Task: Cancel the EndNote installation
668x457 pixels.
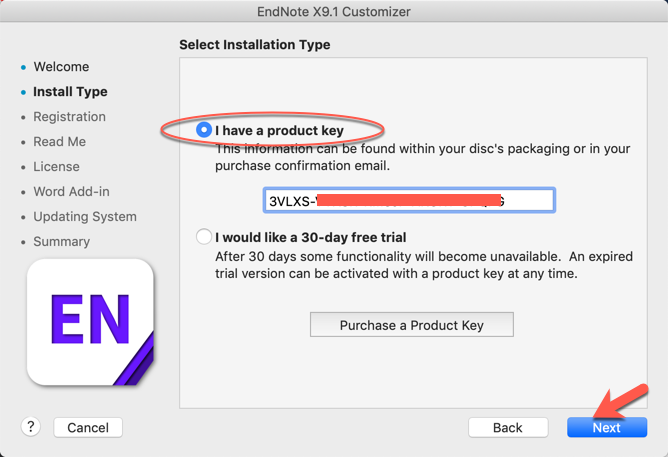Action: click(88, 427)
